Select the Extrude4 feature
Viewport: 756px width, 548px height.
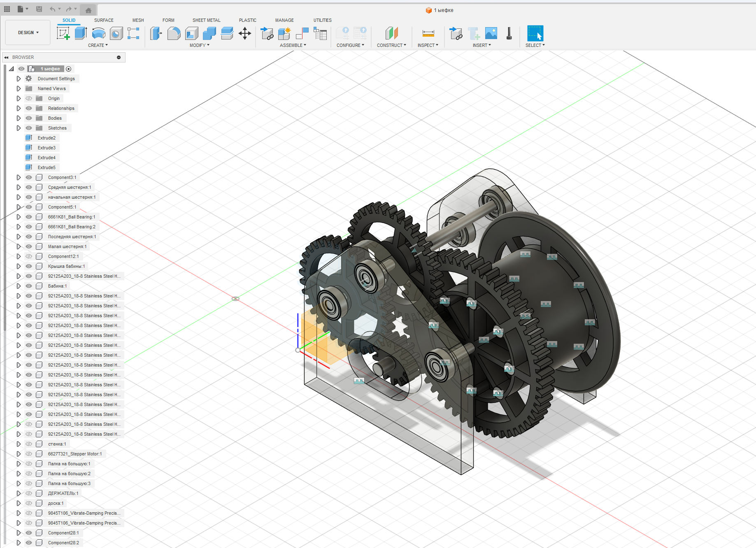47,158
